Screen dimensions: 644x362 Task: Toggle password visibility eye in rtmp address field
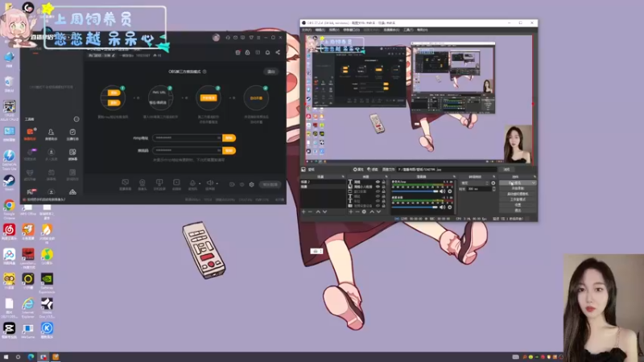coord(219,138)
